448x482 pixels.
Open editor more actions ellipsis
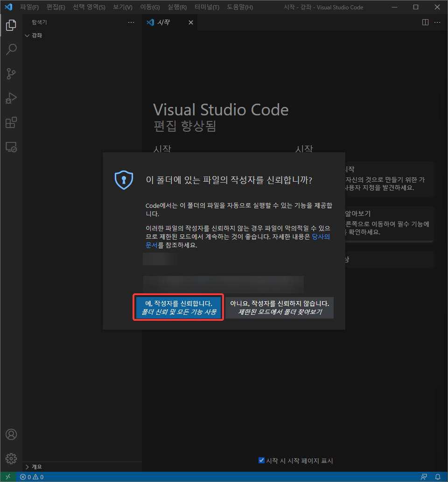point(437,22)
